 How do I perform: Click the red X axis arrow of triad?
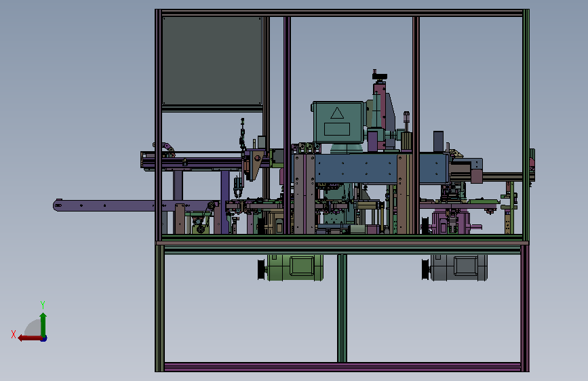pyautogui.click(x=30, y=338)
